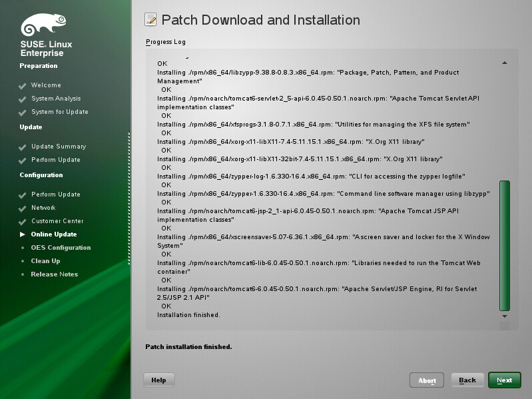Click the green progress log scrollbar thumb
The height and width of the screenshot is (399, 532).
[x=504, y=244]
